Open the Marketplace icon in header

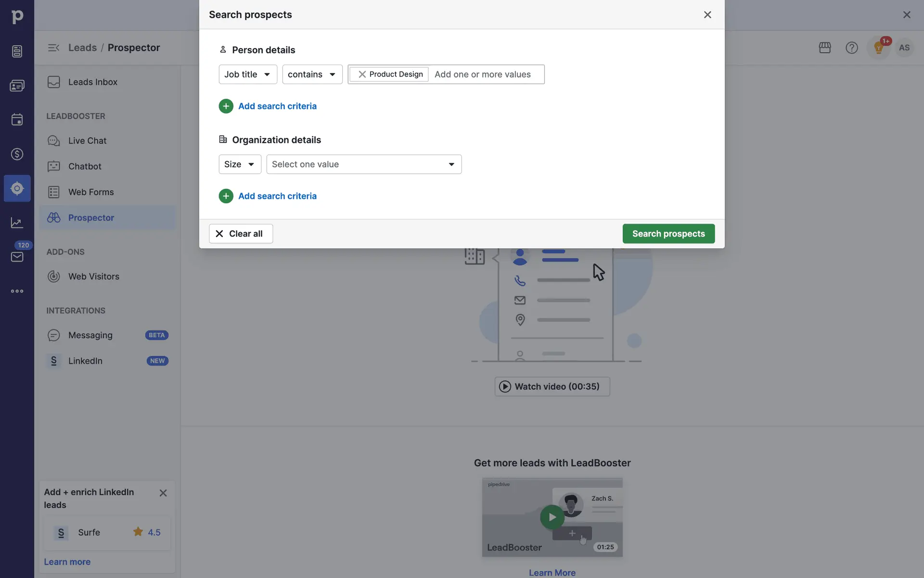click(825, 48)
